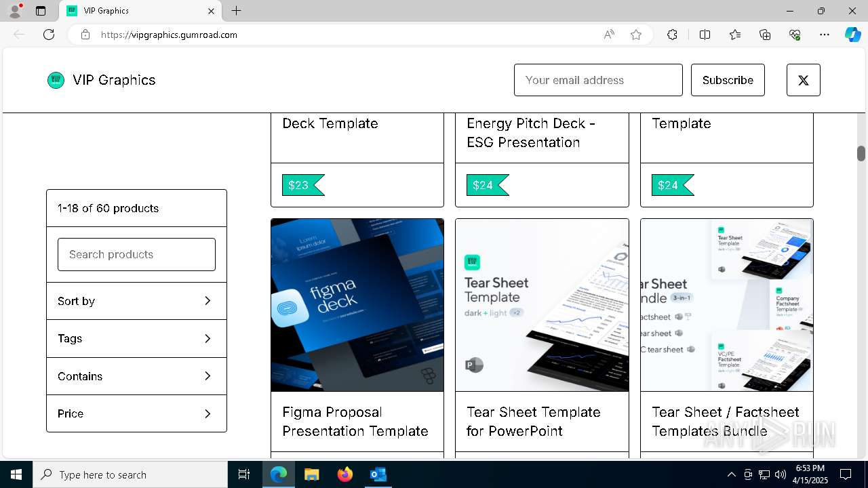Click the volume speaker tray icon
Screen dimensions: 868x488
coord(781,474)
